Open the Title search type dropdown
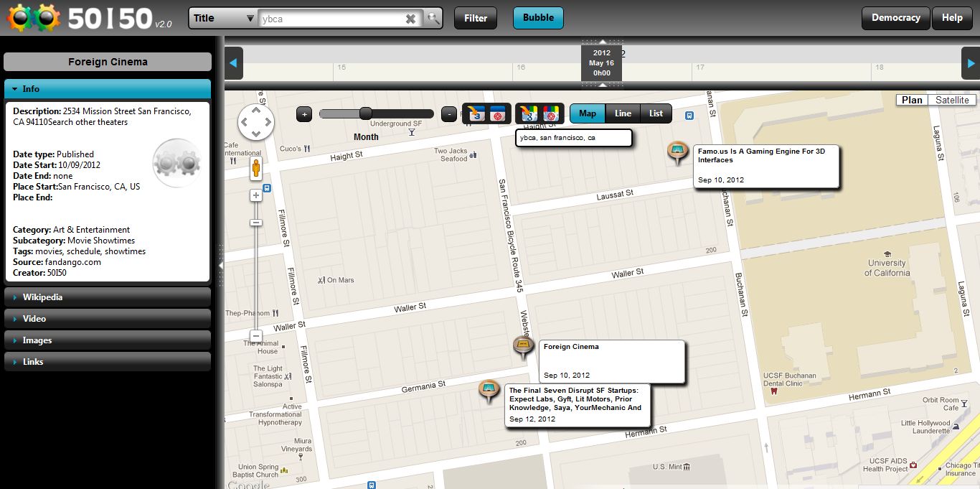Viewport: 980px width, 489px height. 224,19
